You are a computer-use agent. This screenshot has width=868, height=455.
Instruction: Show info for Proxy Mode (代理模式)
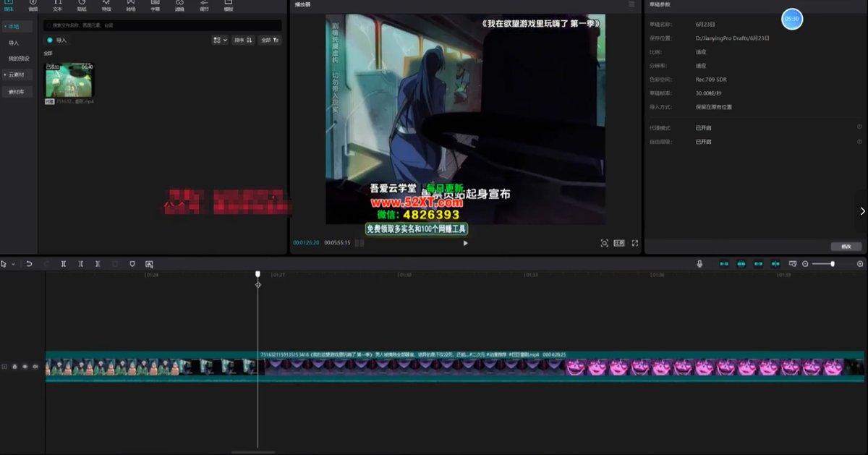pyautogui.click(x=859, y=127)
